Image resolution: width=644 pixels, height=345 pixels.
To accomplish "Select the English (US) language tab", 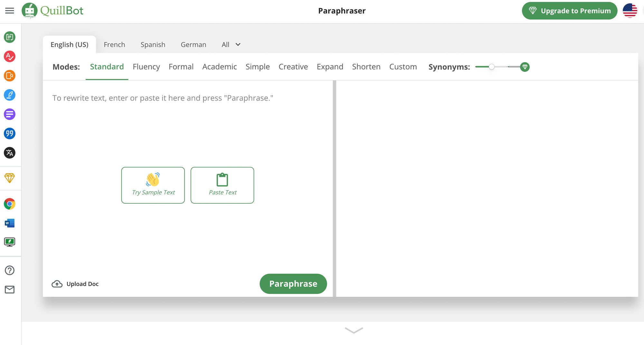I will tap(69, 44).
